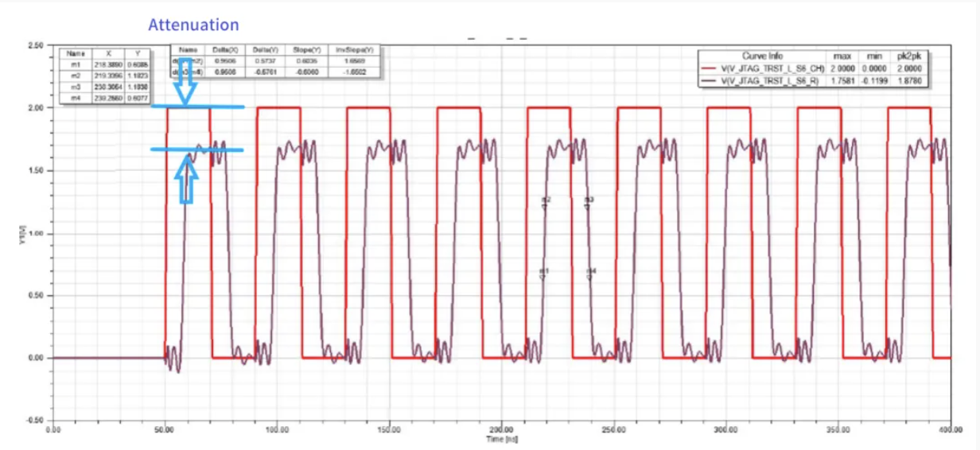
Task: Click the Delta(X) column header
Action: click(x=224, y=48)
